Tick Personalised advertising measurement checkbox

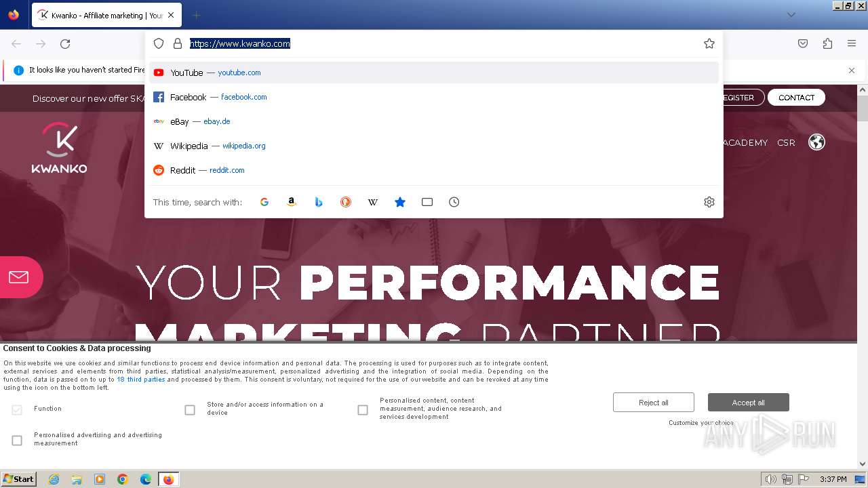(17, 441)
